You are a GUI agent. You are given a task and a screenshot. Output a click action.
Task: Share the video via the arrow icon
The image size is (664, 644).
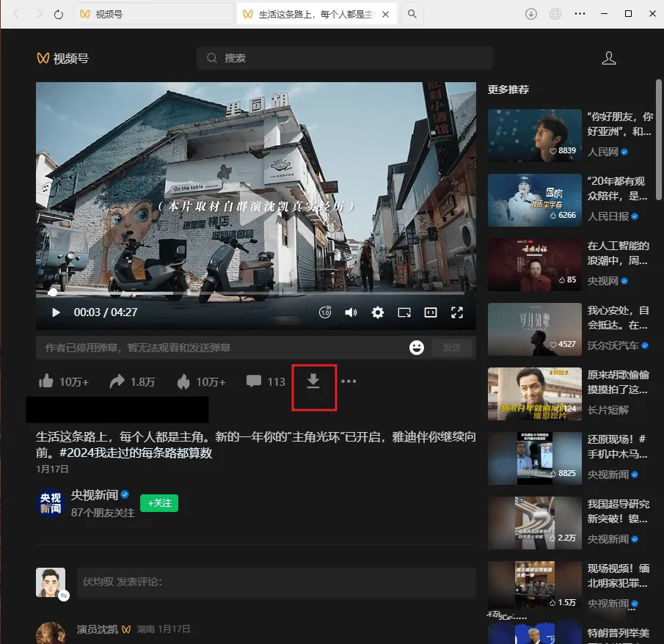tap(117, 381)
